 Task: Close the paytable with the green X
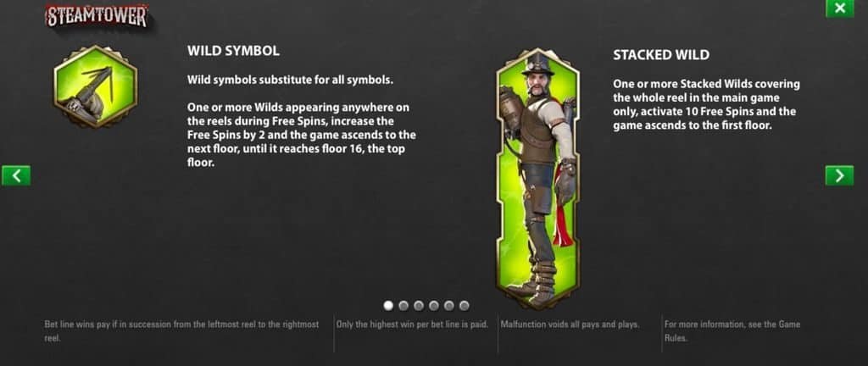(x=840, y=8)
